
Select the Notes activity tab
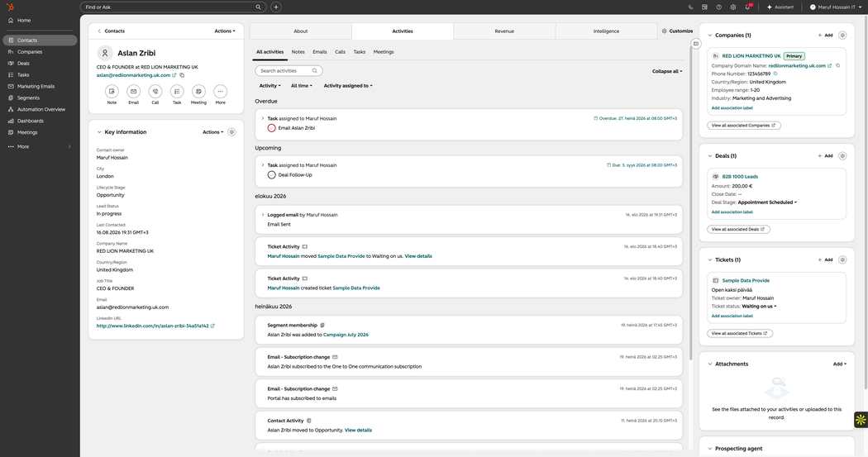pyautogui.click(x=298, y=52)
